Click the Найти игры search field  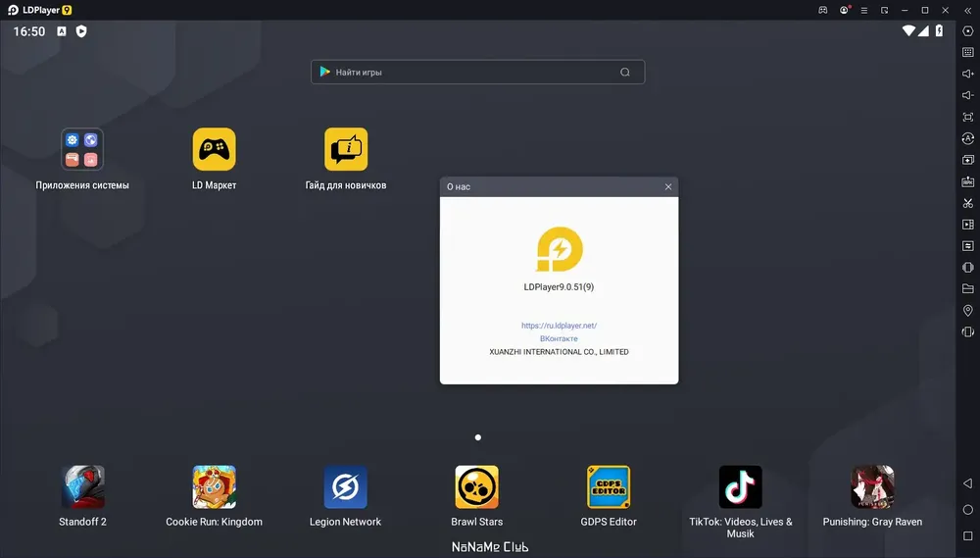(477, 72)
